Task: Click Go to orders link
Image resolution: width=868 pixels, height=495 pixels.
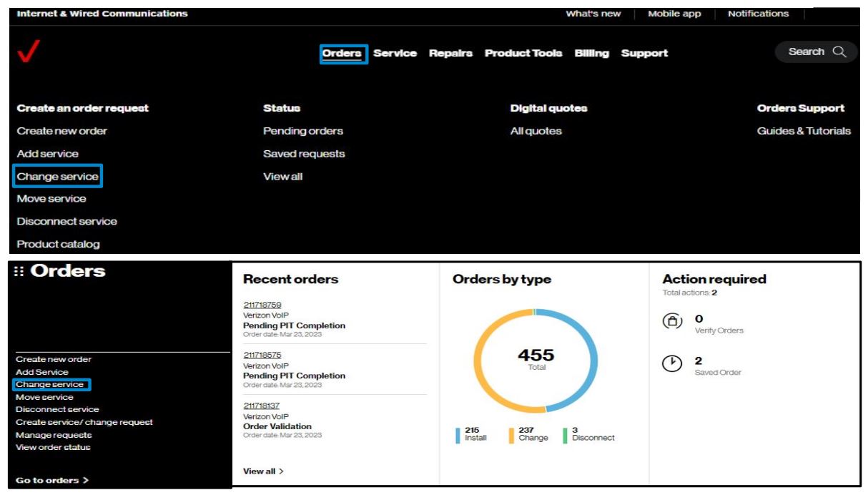Action: [x=52, y=480]
